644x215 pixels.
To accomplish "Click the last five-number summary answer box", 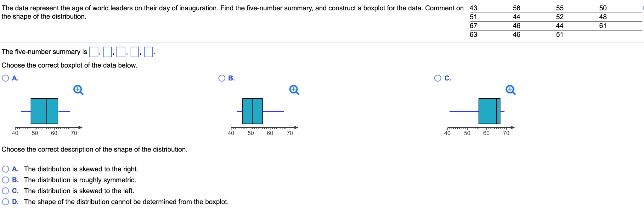I will tap(149, 52).
